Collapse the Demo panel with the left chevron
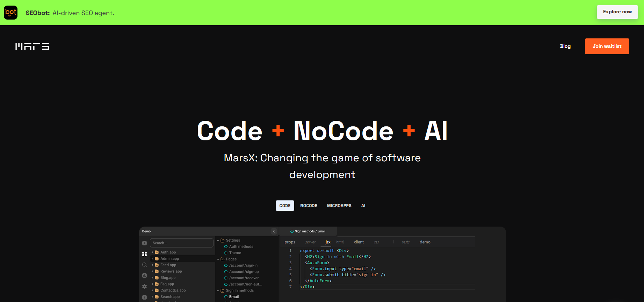The width and height of the screenshot is (644, 302). [x=274, y=231]
